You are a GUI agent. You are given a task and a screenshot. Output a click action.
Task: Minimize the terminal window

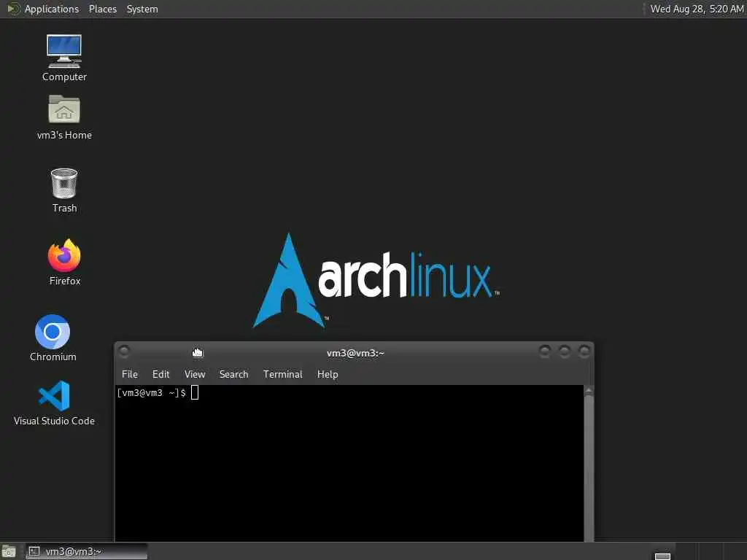point(544,351)
